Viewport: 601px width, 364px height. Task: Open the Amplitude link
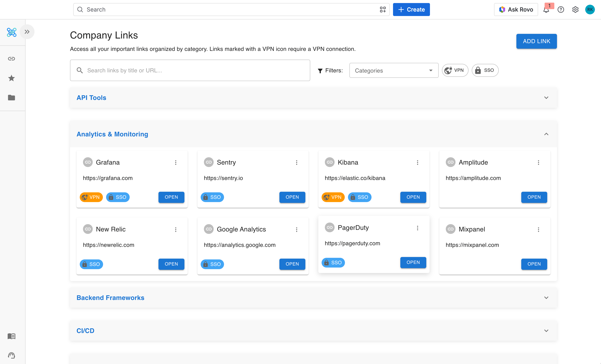(x=534, y=197)
